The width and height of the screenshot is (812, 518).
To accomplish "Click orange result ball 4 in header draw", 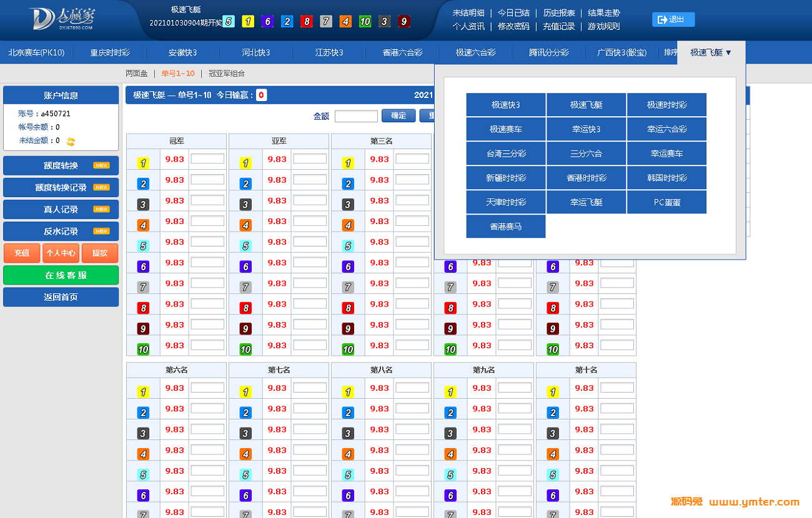I will pos(345,21).
